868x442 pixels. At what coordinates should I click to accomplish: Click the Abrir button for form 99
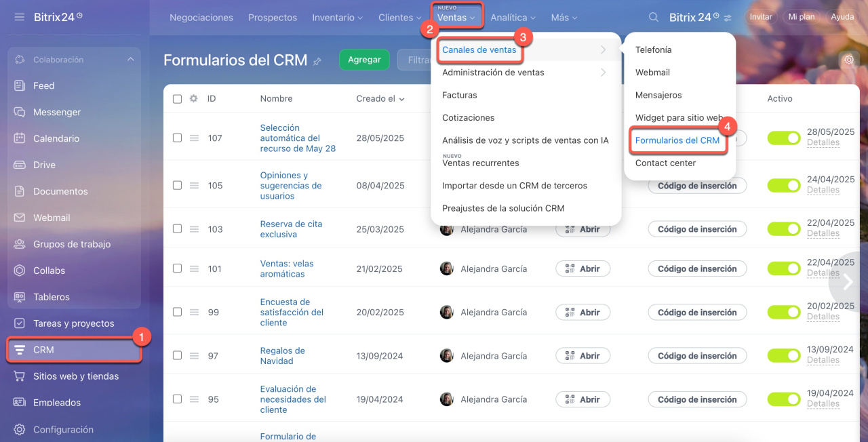pyautogui.click(x=583, y=313)
